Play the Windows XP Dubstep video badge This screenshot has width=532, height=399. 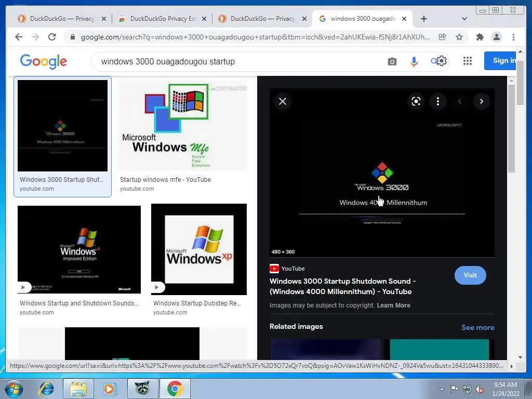157,287
